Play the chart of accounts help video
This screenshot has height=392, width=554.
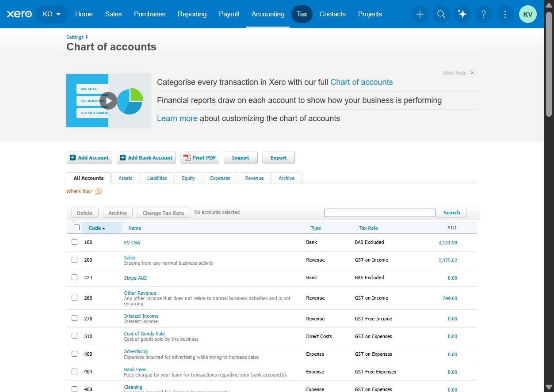click(x=108, y=101)
